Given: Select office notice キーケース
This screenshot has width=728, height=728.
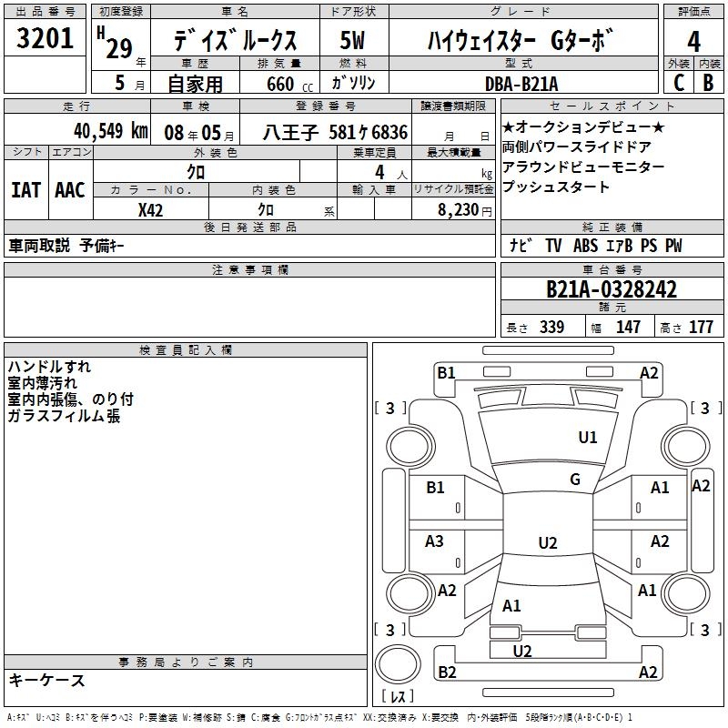Looking at the screenshot, I should point(47,681).
